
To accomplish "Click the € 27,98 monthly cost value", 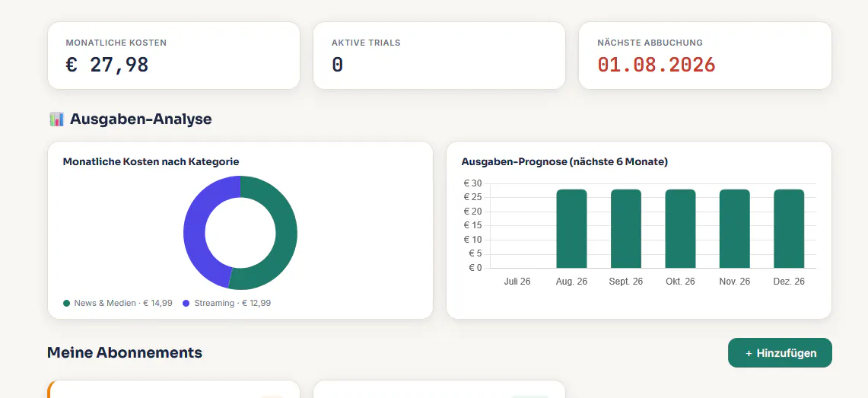I will 107,65.
